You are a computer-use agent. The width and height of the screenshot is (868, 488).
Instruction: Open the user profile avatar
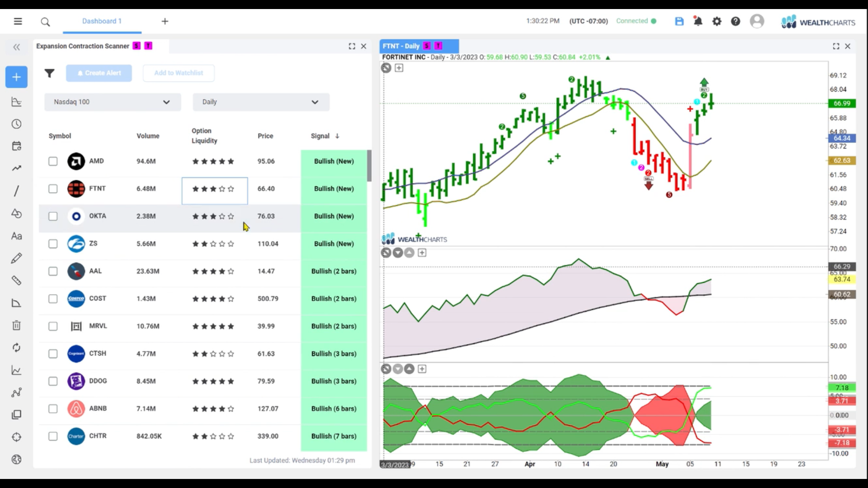coord(757,21)
